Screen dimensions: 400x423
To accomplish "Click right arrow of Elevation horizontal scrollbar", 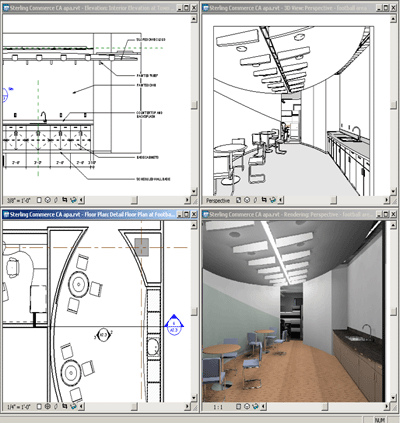I will pyautogui.click(x=187, y=200).
